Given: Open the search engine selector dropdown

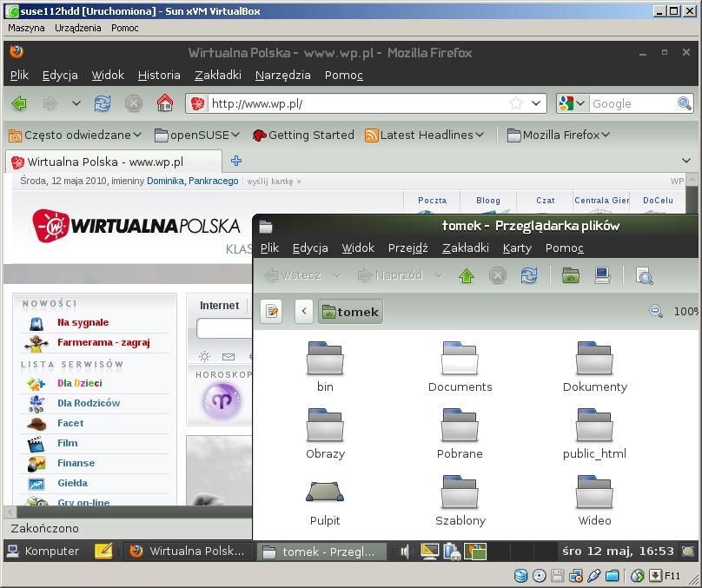Looking at the screenshot, I should (x=573, y=104).
